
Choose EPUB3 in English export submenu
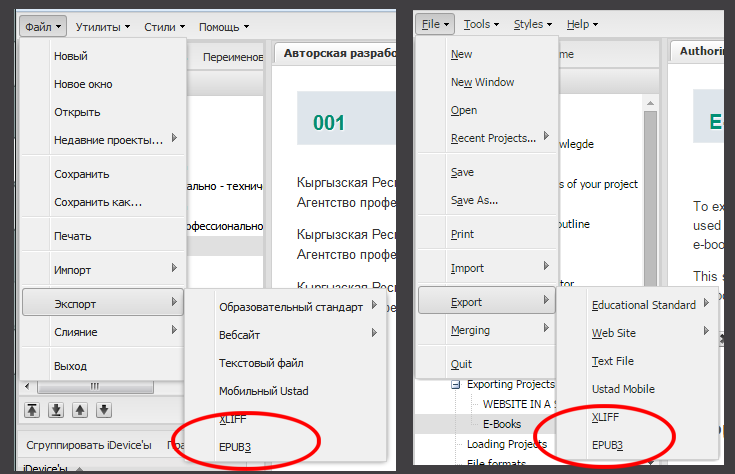tap(638, 445)
